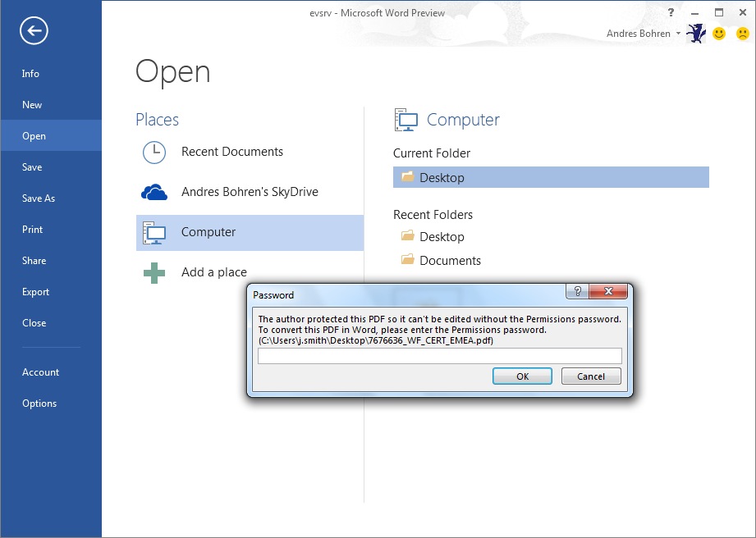The width and height of the screenshot is (756, 538).
Task: Click the Computer icon in Places
Action: [154, 233]
